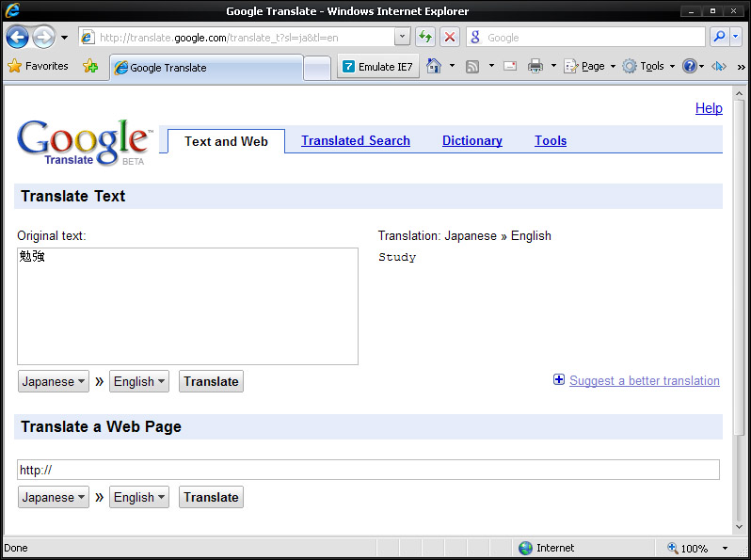
Task: Expand the feeds dropdown arrow
Action: coord(491,66)
